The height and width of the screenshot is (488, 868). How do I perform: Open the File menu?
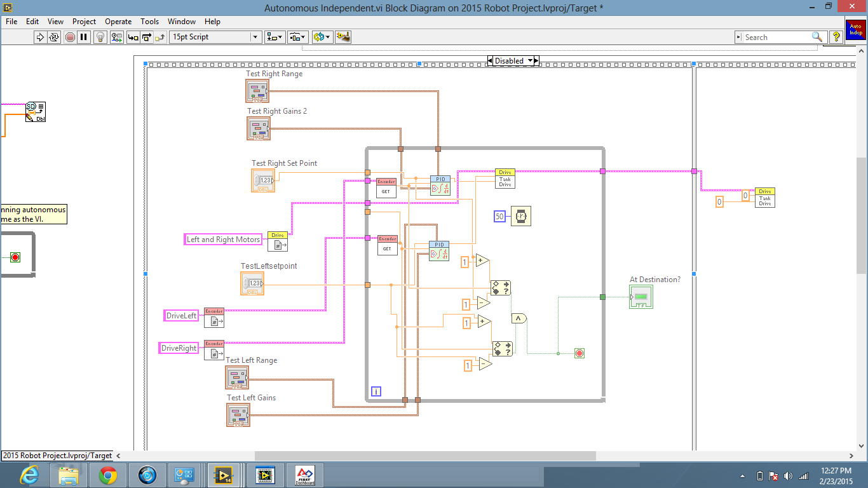click(11, 22)
